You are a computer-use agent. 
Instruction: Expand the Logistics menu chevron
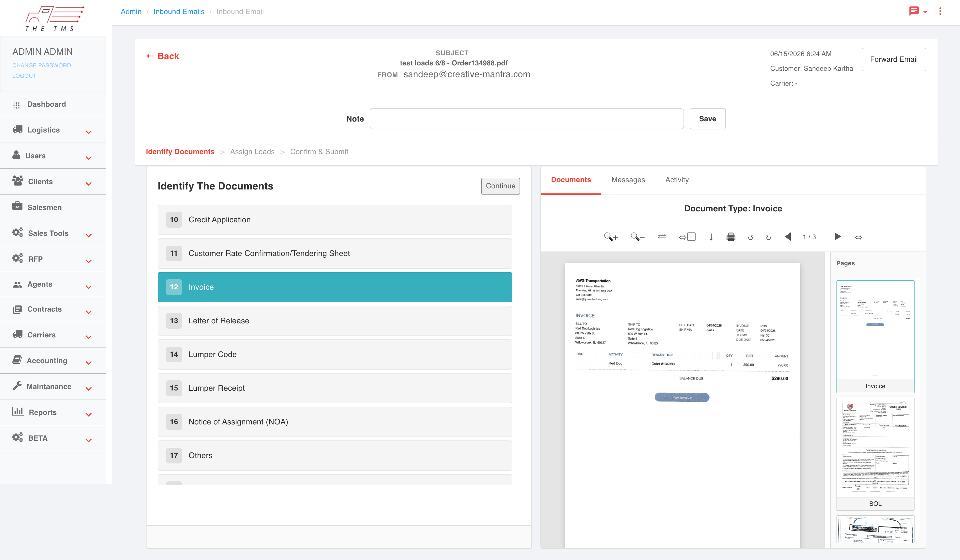coord(89,132)
